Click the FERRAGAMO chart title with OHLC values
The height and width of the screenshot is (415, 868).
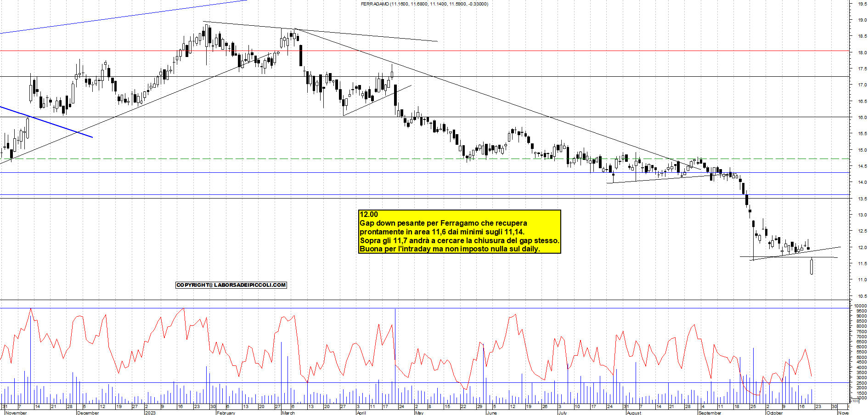(424, 4)
